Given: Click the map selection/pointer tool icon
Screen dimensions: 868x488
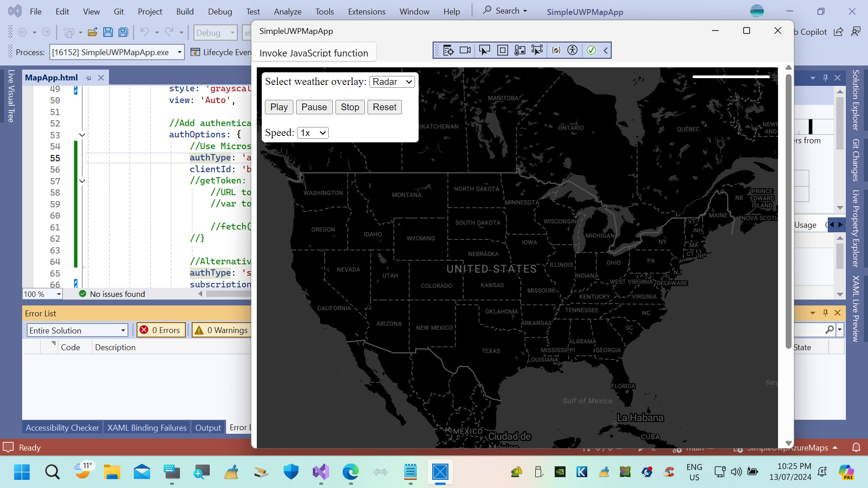Looking at the screenshot, I should [x=483, y=50].
